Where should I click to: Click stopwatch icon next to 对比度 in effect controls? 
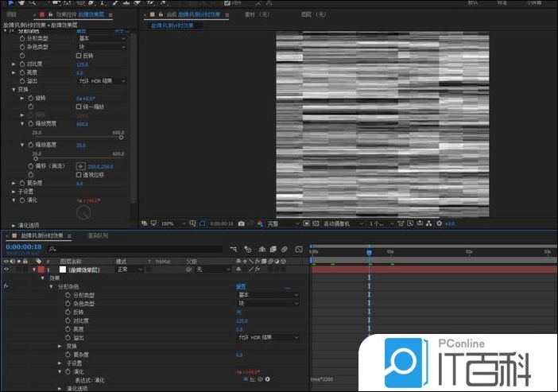coord(22,64)
